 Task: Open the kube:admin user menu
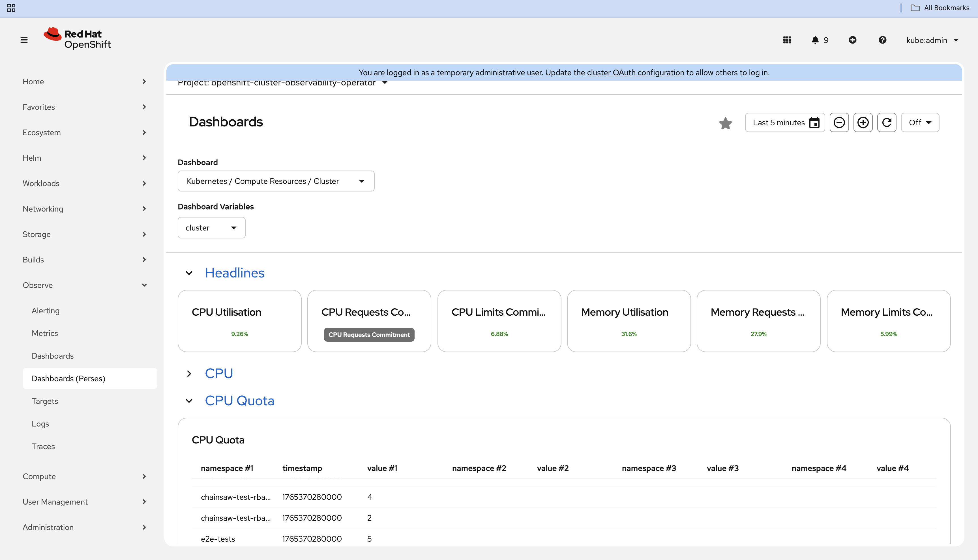(x=932, y=40)
